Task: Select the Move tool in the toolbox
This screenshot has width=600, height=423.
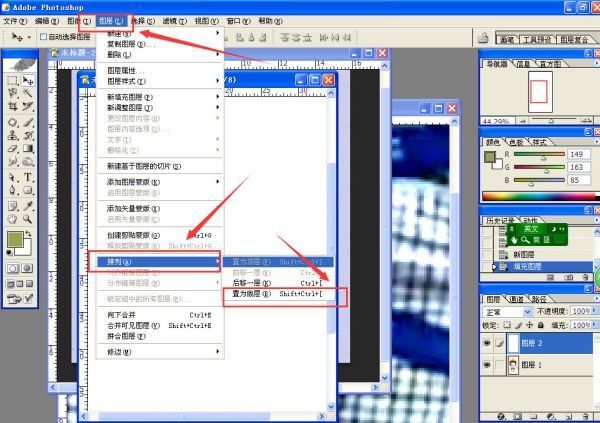Action: pos(29,79)
